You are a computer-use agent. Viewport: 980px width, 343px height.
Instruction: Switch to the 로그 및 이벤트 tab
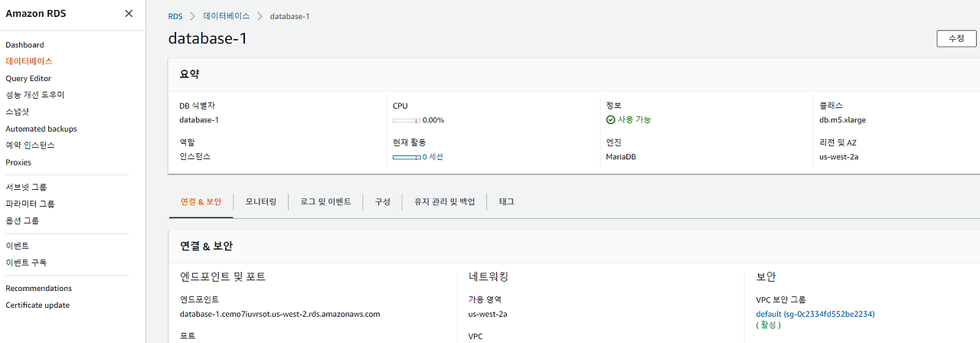coord(325,201)
